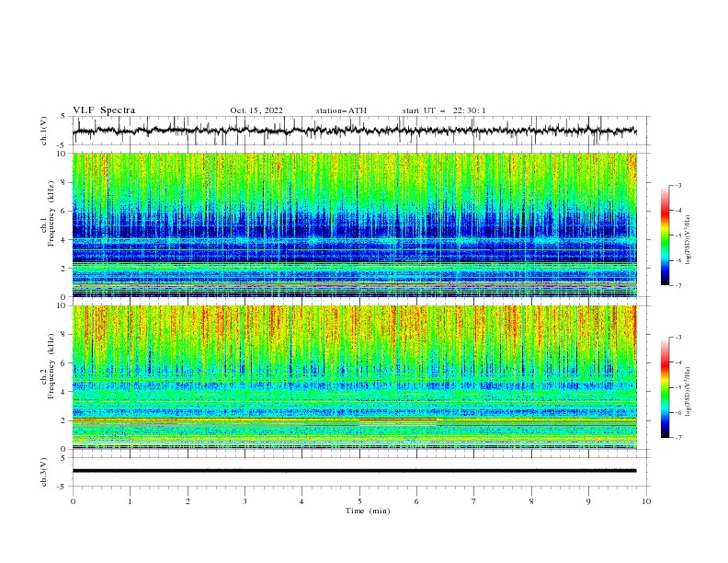Click inside the ch.2 spectrogram panel
728x563 pixels.
tap(354, 377)
